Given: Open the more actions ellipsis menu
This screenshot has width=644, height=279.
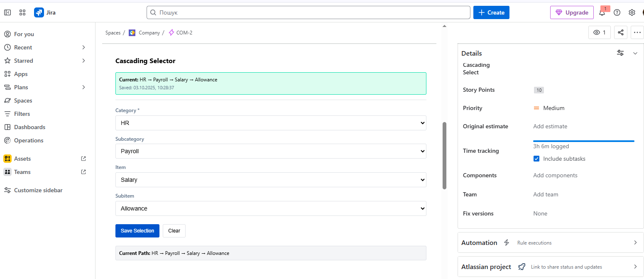Looking at the screenshot, I should [x=637, y=32].
